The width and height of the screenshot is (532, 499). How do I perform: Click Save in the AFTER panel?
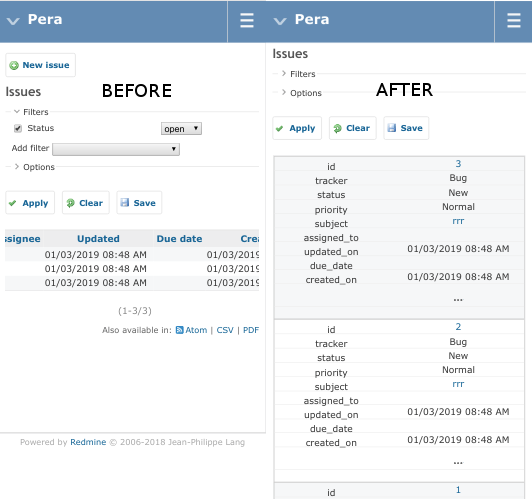click(406, 128)
